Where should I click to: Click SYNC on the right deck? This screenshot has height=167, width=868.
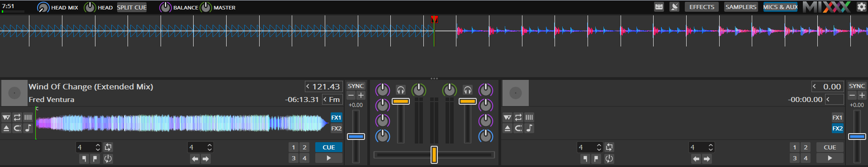(x=857, y=86)
